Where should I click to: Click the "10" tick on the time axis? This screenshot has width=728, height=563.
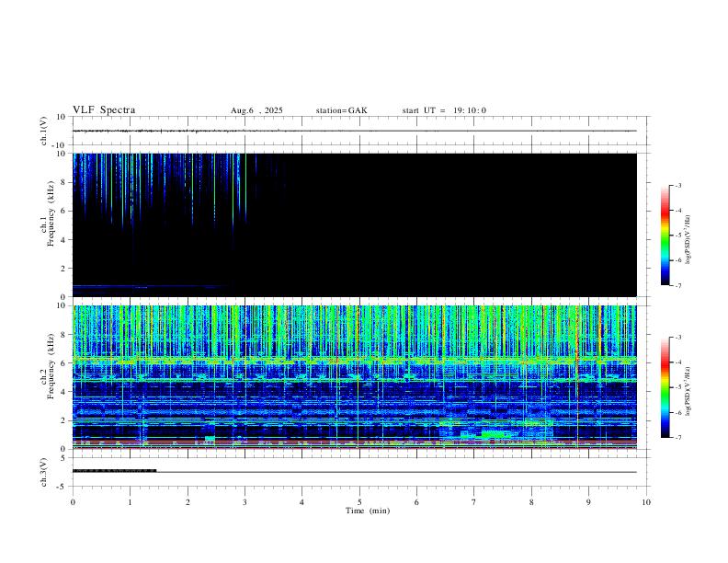pos(646,502)
